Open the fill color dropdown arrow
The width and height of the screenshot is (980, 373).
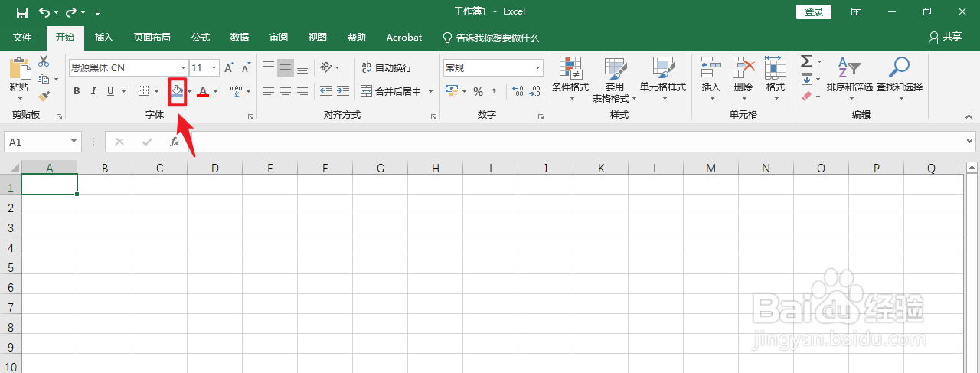190,91
